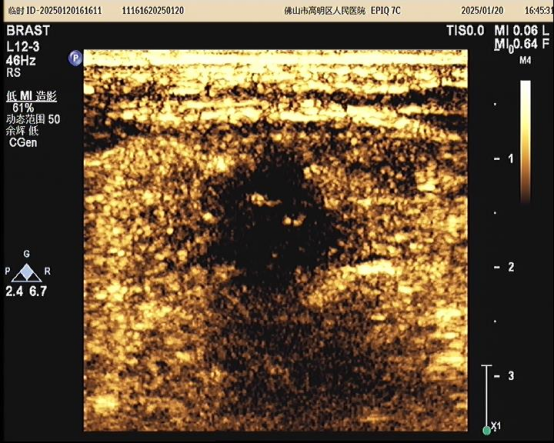Click the green X1 zoom indicator dot

click(487, 431)
